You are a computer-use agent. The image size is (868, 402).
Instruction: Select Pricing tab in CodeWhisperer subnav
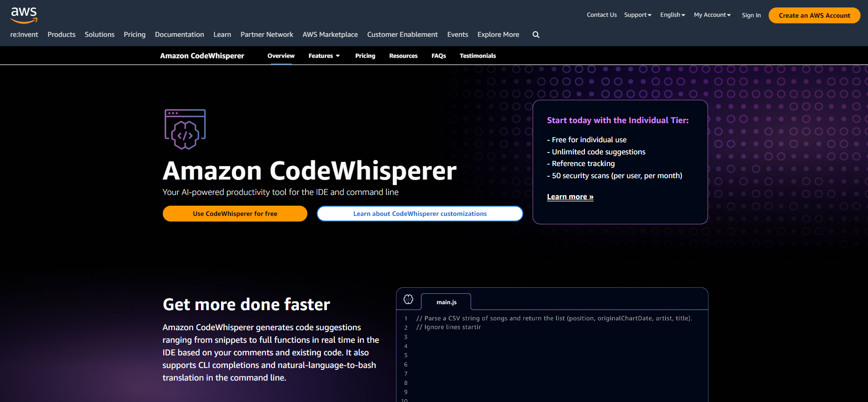[365, 55]
